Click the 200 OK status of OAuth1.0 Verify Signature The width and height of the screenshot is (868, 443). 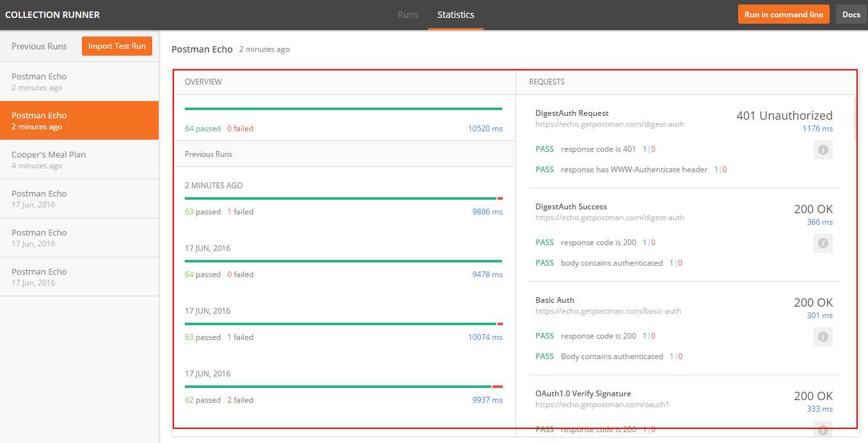pyautogui.click(x=814, y=396)
